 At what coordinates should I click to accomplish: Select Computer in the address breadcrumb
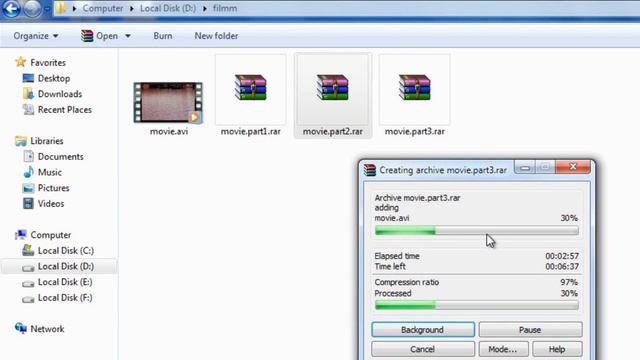103,8
